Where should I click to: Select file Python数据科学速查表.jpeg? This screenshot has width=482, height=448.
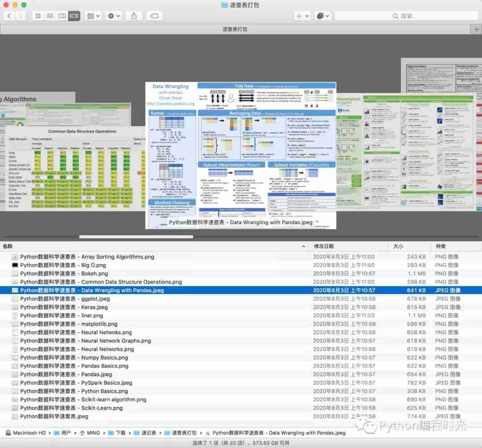pyautogui.click(x=241, y=416)
